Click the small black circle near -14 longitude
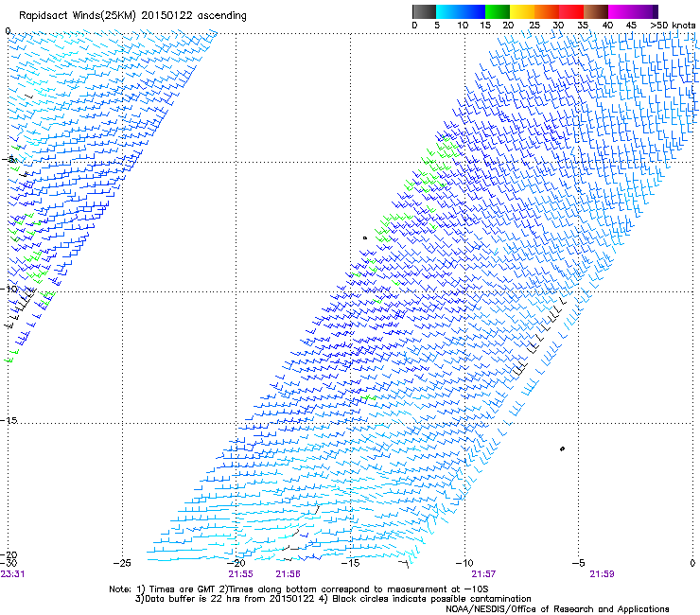The width and height of the screenshot is (700, 615). tap(365, 238)
